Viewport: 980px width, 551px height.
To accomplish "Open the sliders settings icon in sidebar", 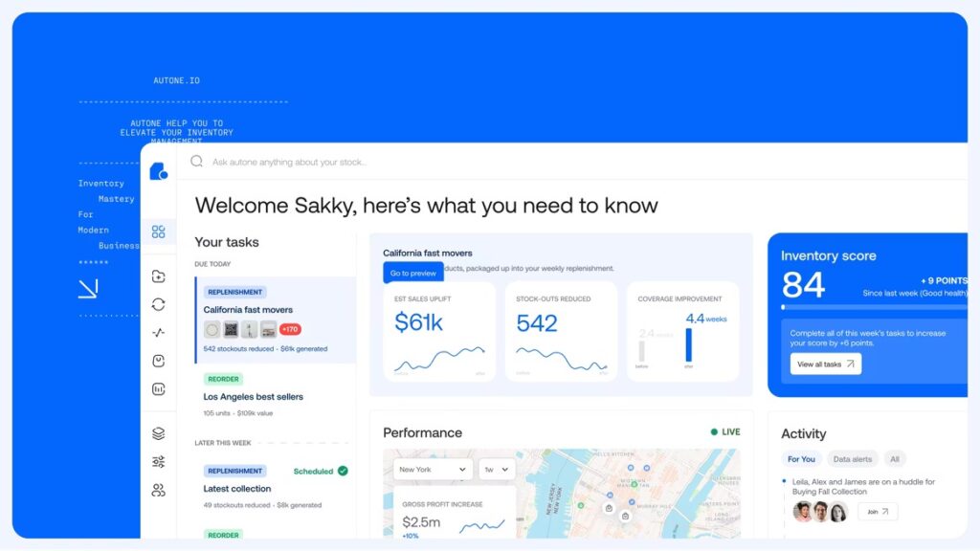I will (159, 462).
